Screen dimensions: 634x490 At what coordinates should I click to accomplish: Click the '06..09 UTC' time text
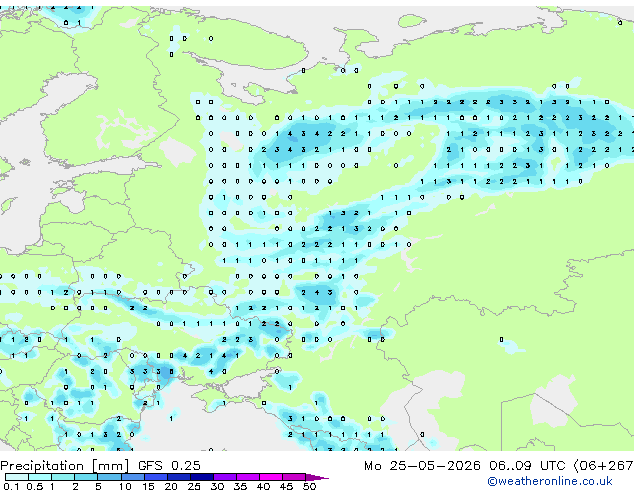[526, 466]
